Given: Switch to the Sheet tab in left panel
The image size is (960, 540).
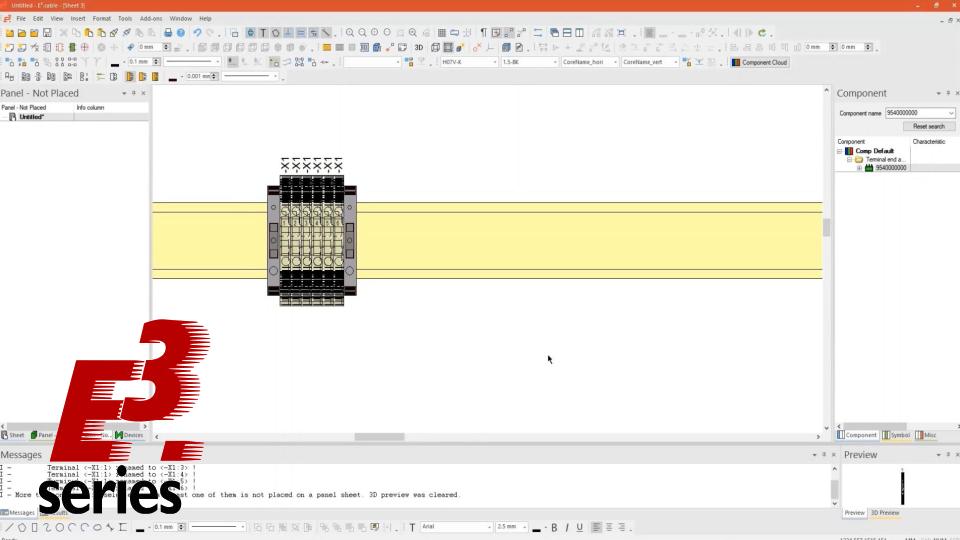Looking at the screenshot, I should pyautogui.click(x=13, y=435).
